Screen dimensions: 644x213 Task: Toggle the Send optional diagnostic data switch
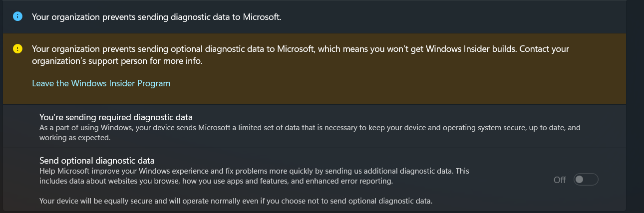pyautogui.click(x=586, y=180)
